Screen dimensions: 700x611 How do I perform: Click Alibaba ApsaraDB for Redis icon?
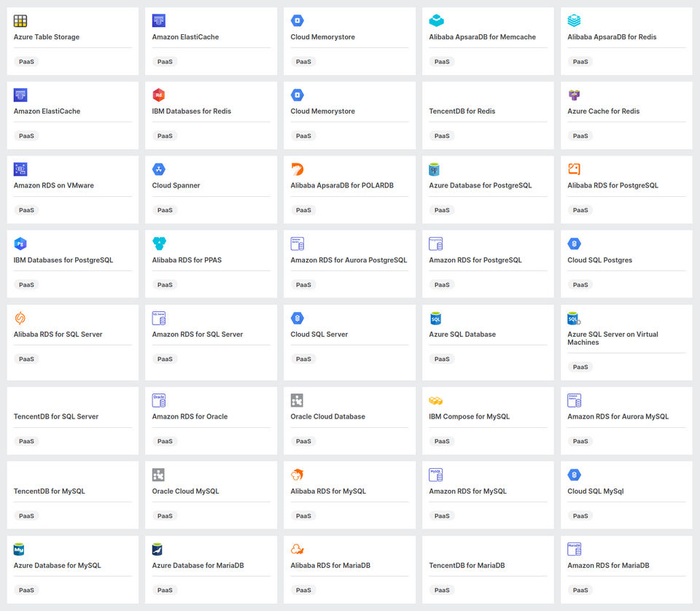tap(574, 20)
